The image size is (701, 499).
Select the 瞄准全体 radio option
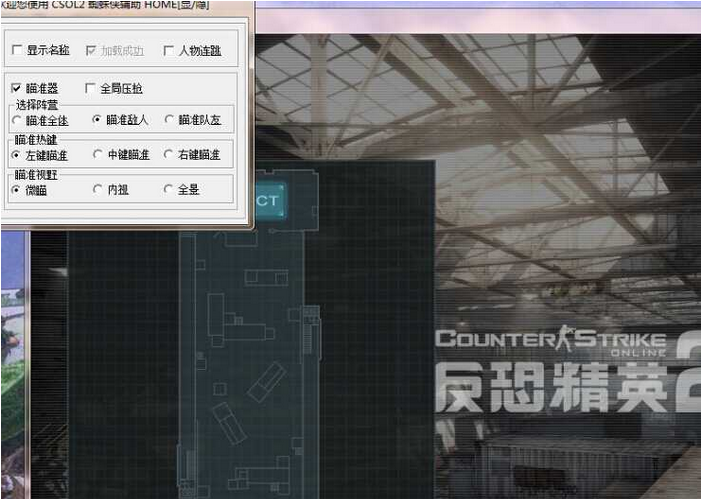17,120
